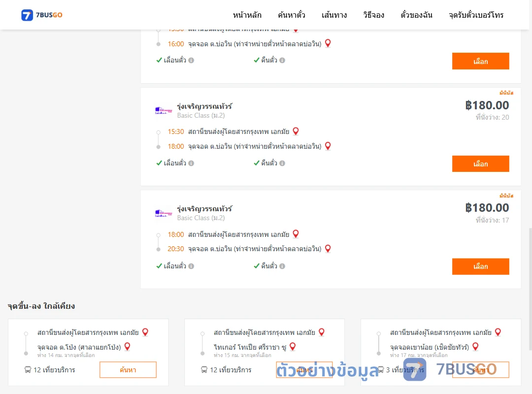Click เลือก button for the 15:30 departure trip
Image resolution: width=532 pixels, height=394 pixels.
[x=480, y=164]
